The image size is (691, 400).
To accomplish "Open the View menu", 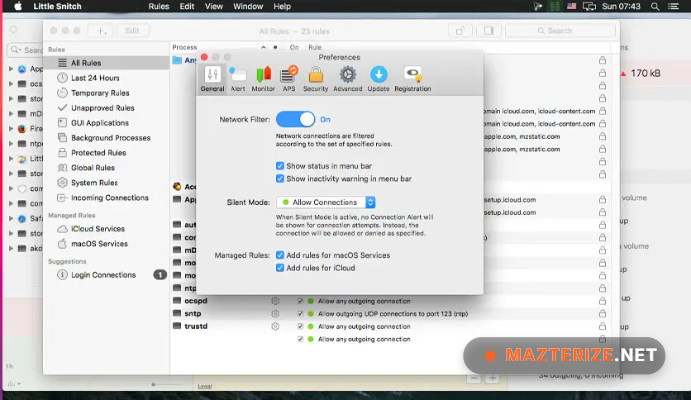I will click(214, 6).
